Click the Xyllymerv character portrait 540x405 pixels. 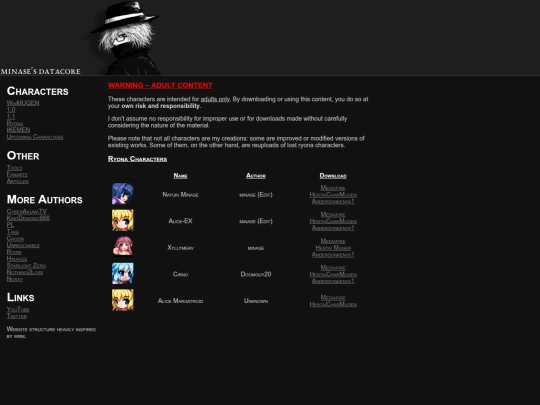[x=123, y=247]
